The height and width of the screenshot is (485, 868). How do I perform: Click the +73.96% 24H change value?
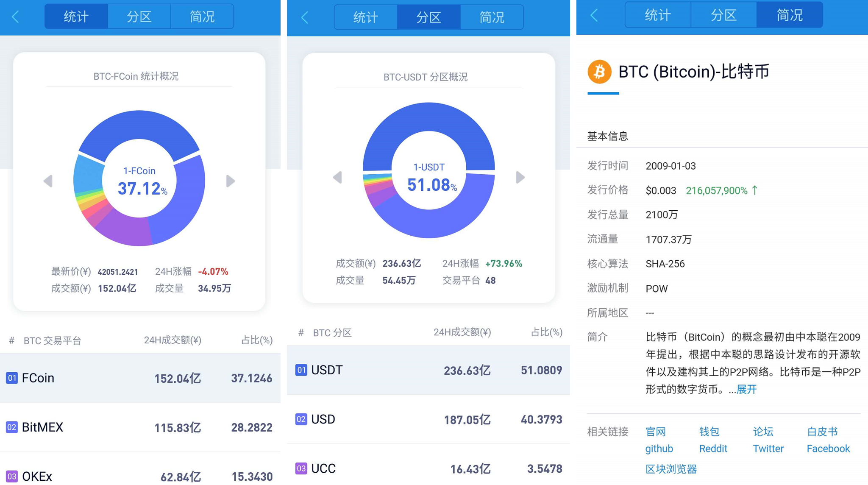pos(504,263)
